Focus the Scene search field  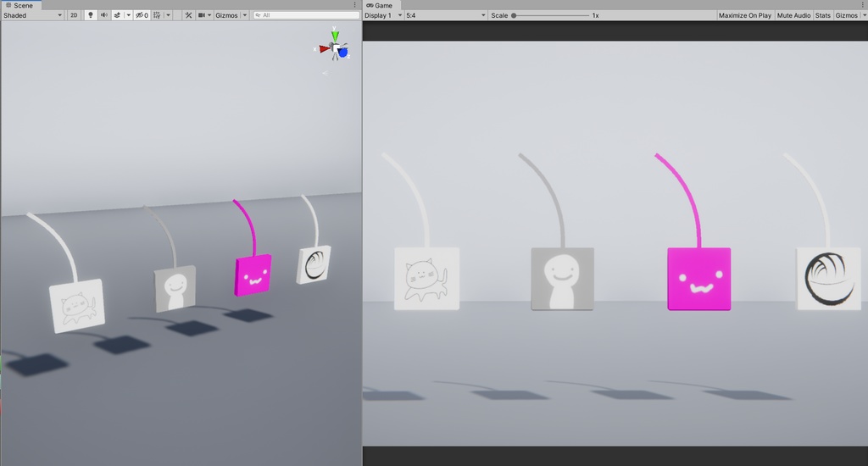pyautogui.click(x=306, y=15)
